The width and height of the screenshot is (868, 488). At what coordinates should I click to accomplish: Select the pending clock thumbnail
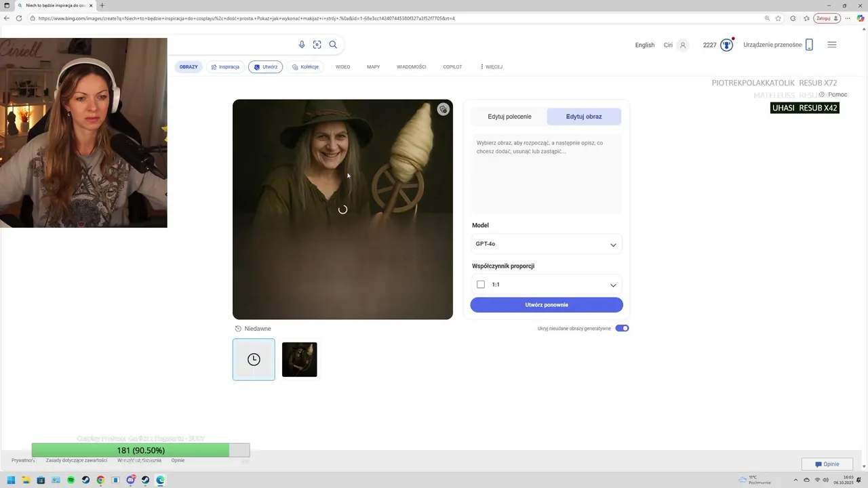(x=254, y=359)
